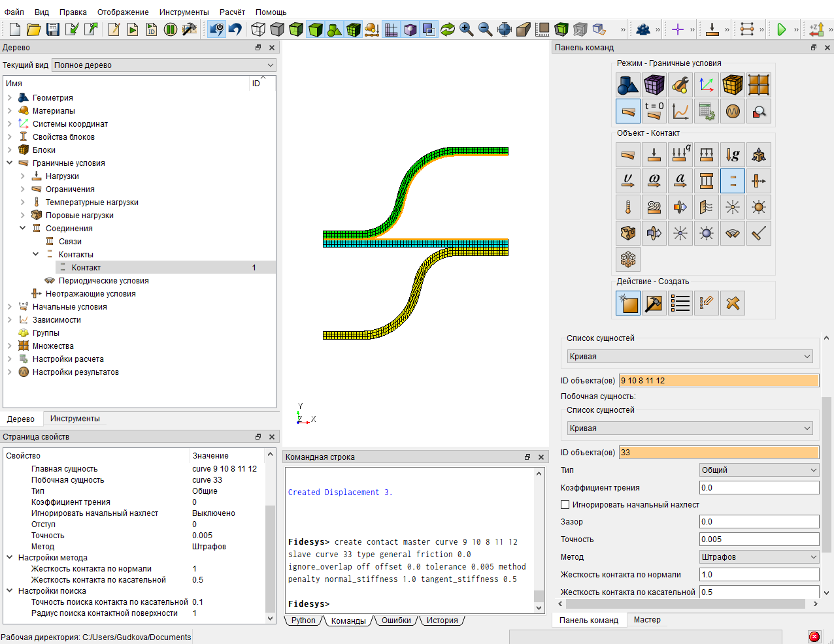
Task: Click the Refresh green arrows toolbar icon
Action: pos(448,29)
